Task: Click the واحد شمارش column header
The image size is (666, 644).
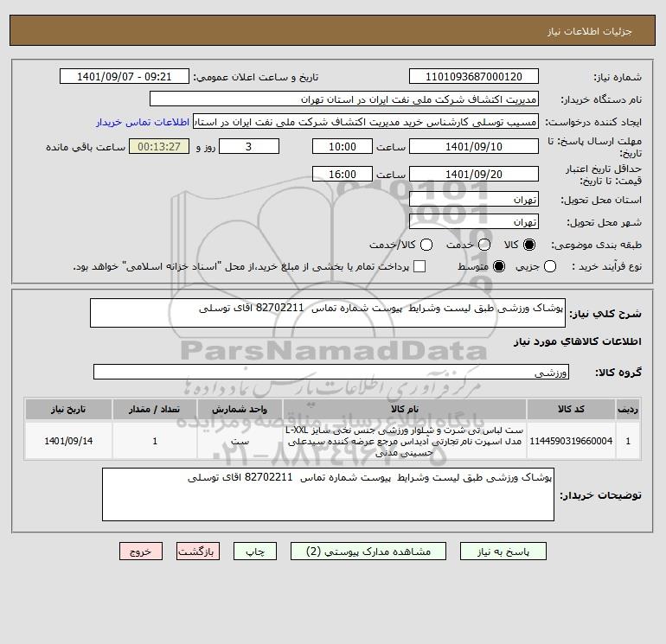Action: pos(240,409)
